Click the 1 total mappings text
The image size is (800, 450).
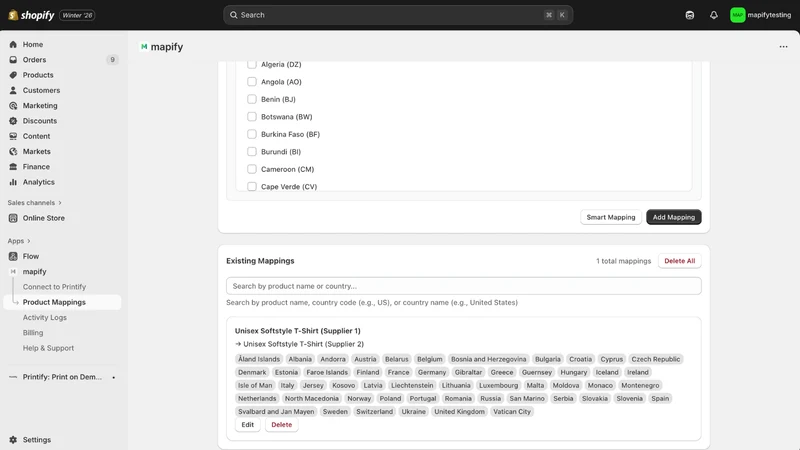pos(623,261)
